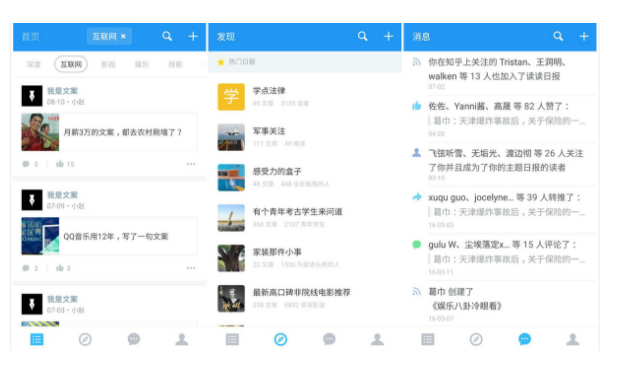Tap compass discover icon in middle screen

[x=280, y=339]
